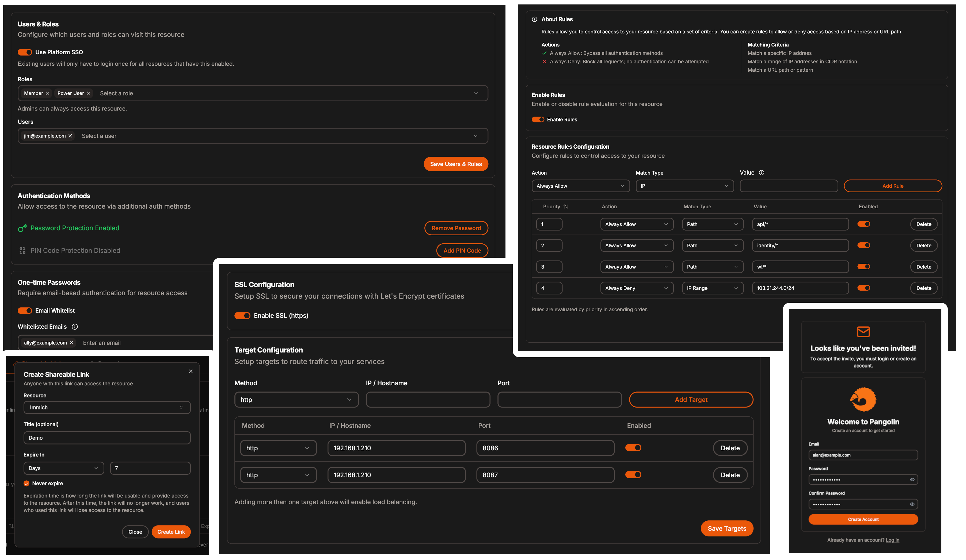The height and width of the screenshot is (560, 966).
Task: Toggle Use Platform SSO switch
Action: pos(25,52)
